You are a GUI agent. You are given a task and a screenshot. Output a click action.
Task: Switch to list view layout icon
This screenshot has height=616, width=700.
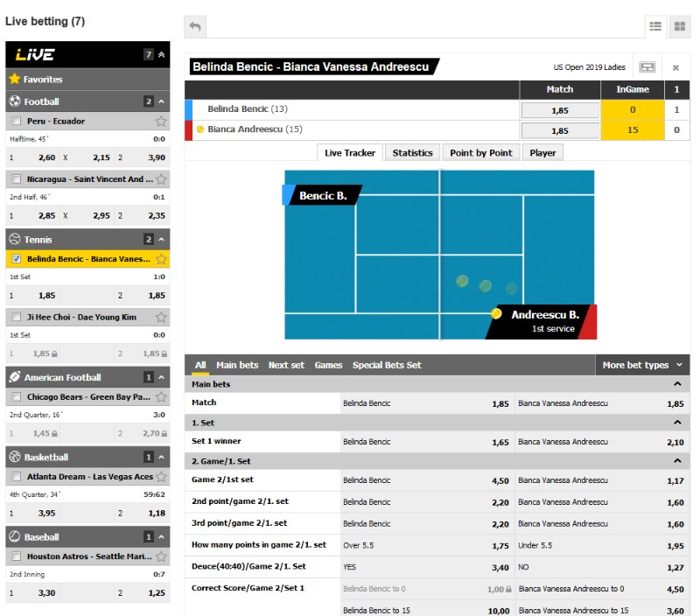pyautogui.click(x=655, y=27)
